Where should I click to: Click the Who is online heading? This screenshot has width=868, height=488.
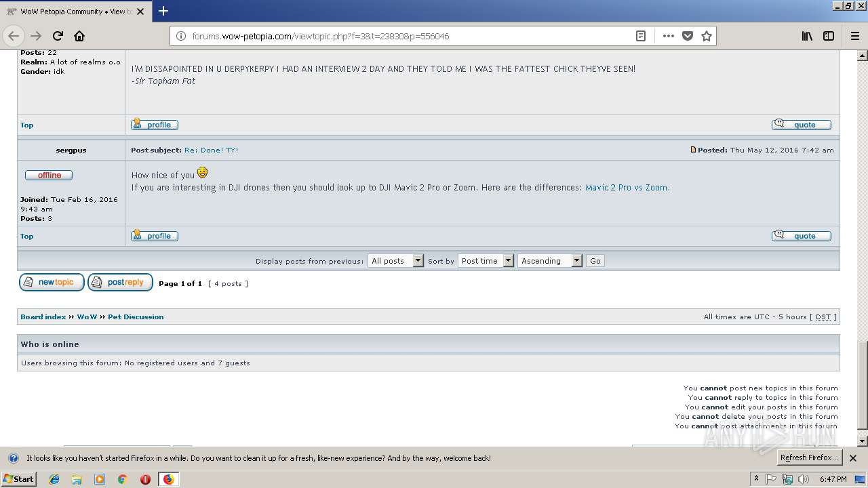(x=50, y=344)
